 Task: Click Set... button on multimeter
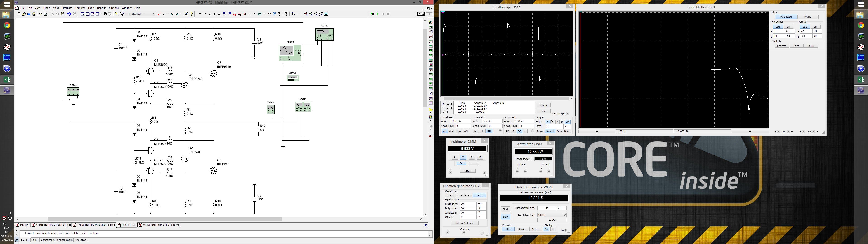(467, 171)
